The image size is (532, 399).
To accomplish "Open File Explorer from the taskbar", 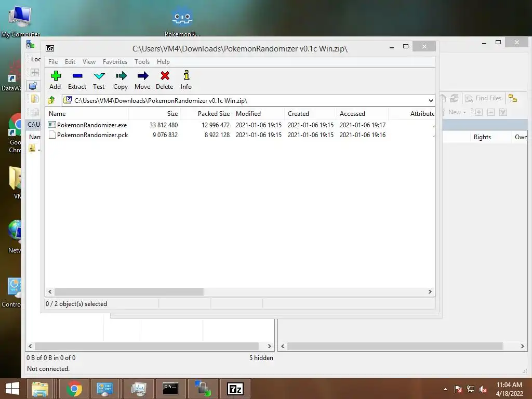I will pos(40,389).
